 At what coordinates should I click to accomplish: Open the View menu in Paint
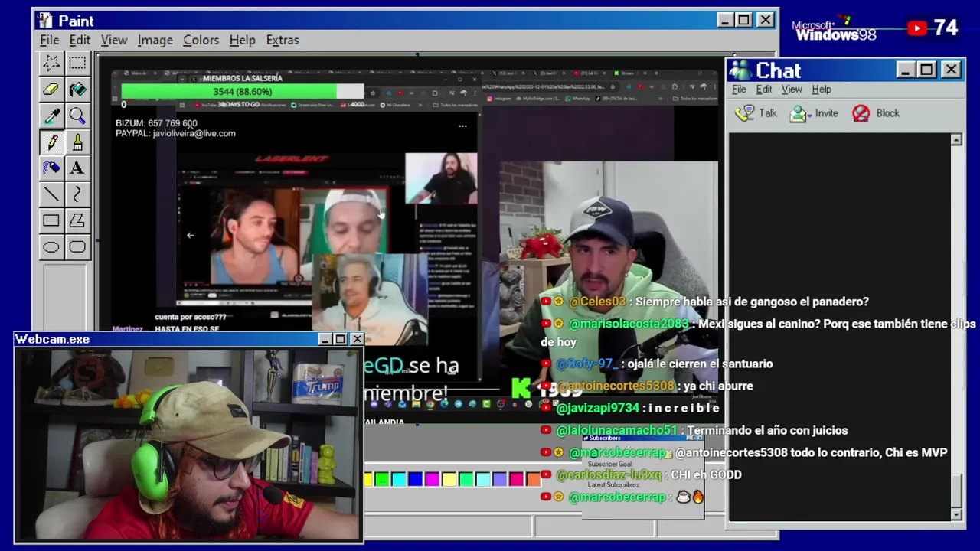[x=114, y=40]
